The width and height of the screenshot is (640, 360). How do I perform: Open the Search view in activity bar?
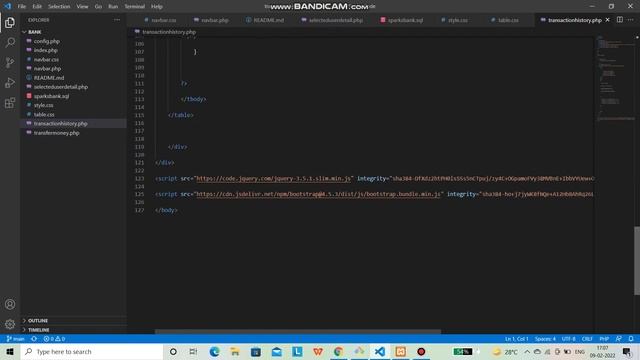pos(10,42)
